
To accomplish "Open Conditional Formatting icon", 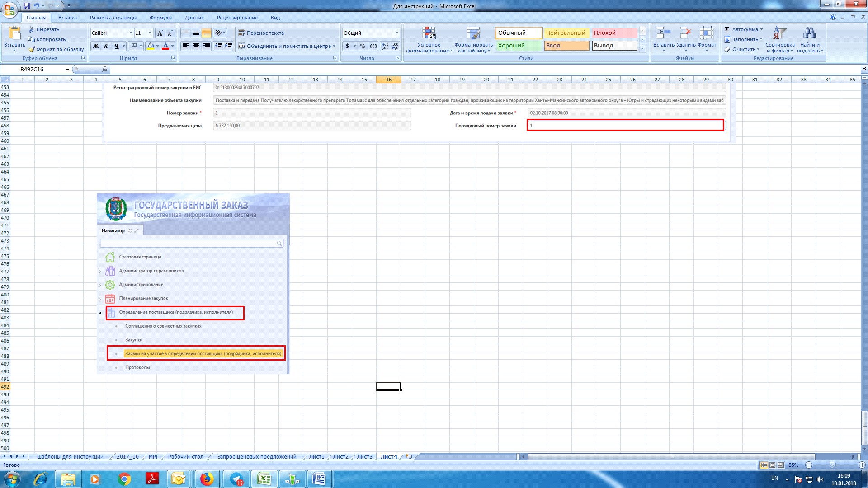I will coord(429,33).
